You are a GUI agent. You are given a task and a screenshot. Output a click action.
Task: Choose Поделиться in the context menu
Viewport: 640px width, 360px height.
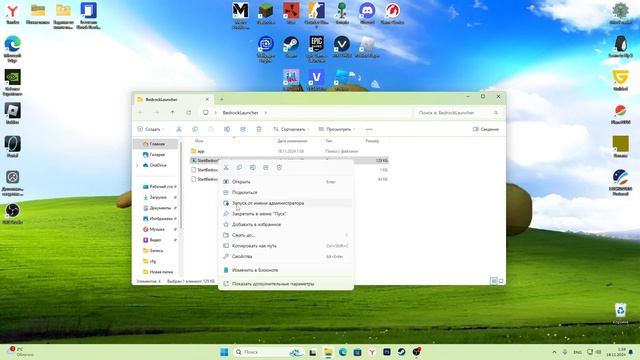click(286, 192)
